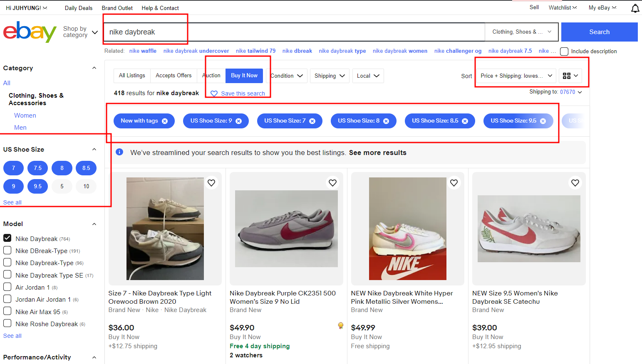Open the Condition filter dropdown

pos(288,76)
